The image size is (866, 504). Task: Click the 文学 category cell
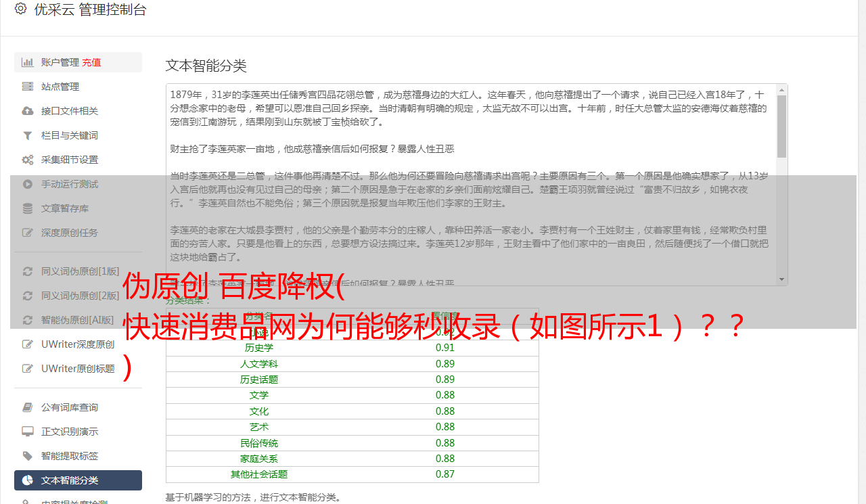pos(259,395)
